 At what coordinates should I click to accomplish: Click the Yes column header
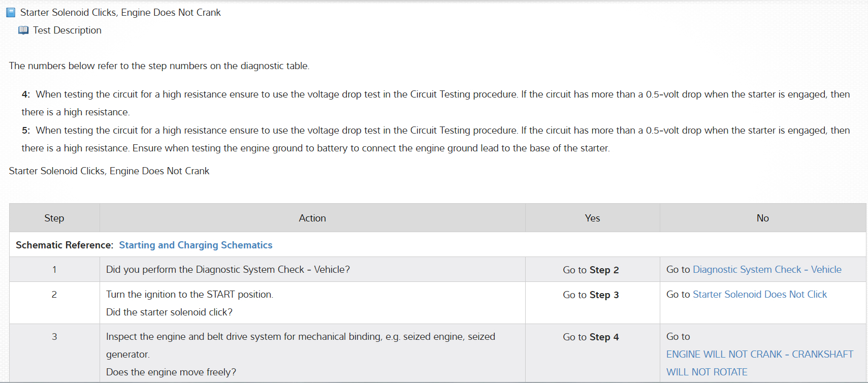click(x=592, y=218)
